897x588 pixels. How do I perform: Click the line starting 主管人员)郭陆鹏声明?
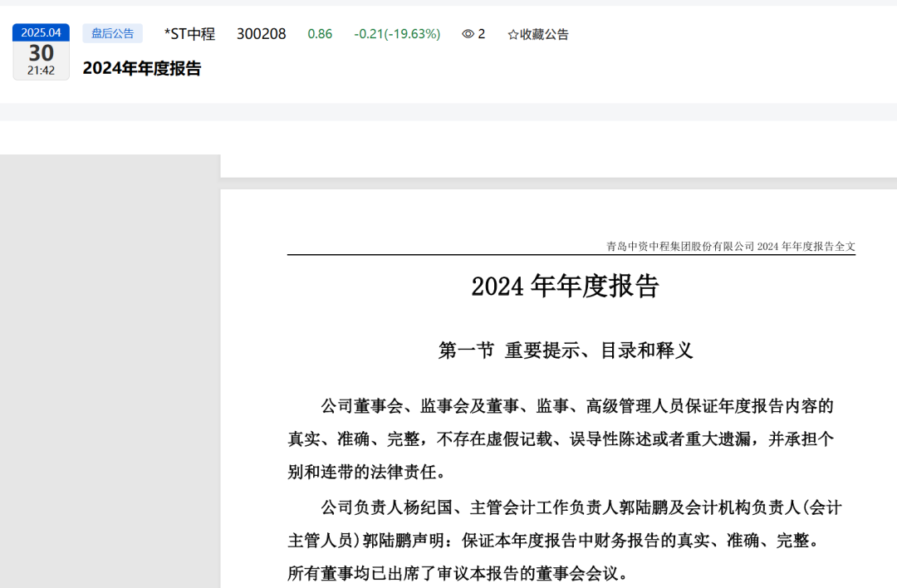point(553,540)
